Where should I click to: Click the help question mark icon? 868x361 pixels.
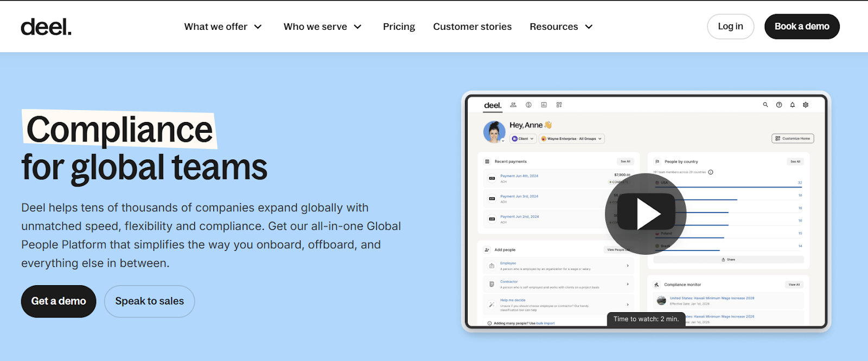pyautogui.click(x=779, y=105)
